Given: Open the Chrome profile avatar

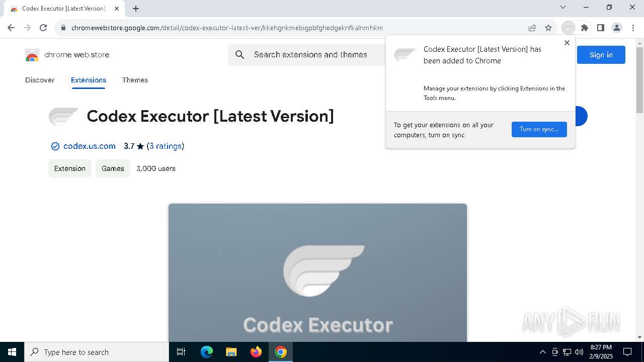Looking at the screenshot, I should 617,28.
